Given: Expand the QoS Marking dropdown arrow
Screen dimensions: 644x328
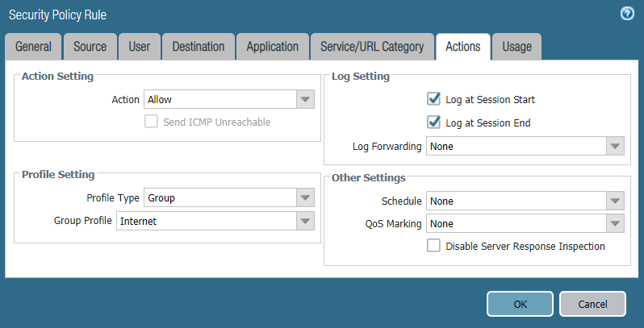Looking at the screenshot, I should coord(615,223).
